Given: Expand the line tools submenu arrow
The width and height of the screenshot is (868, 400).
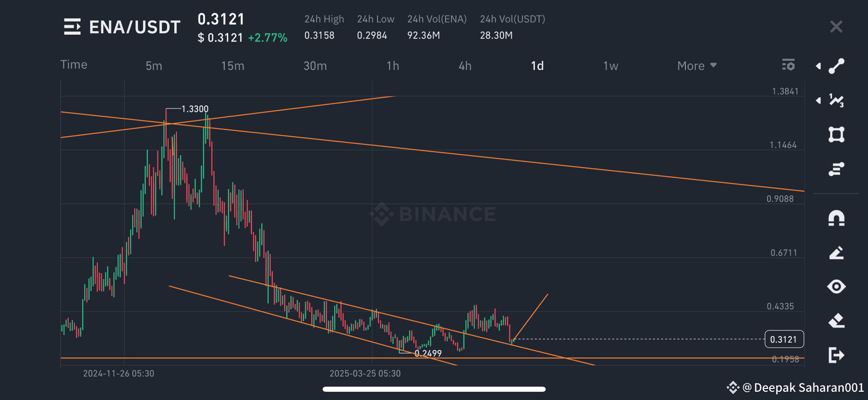Looking at the screenshot, I should tap(818, 66).
